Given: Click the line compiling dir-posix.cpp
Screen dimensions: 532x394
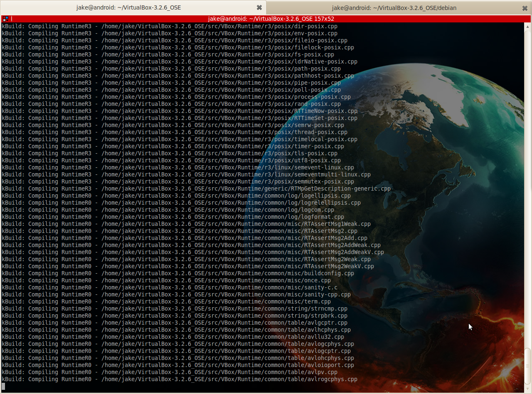Looking at the screenshot, I should (170, 26).
